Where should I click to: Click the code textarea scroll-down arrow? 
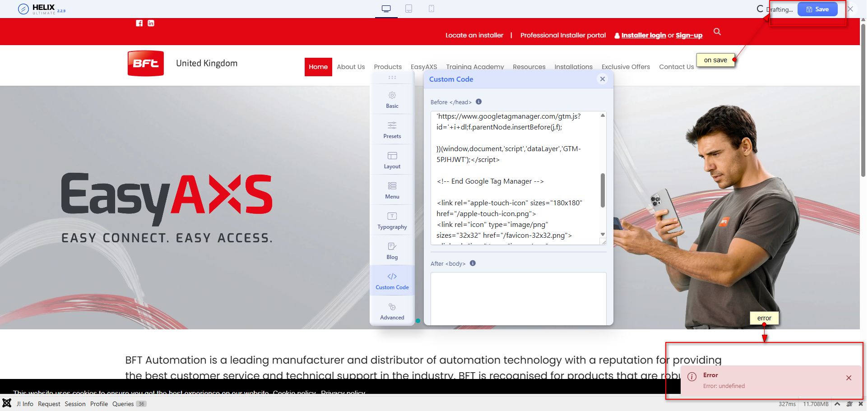point(603,234)
